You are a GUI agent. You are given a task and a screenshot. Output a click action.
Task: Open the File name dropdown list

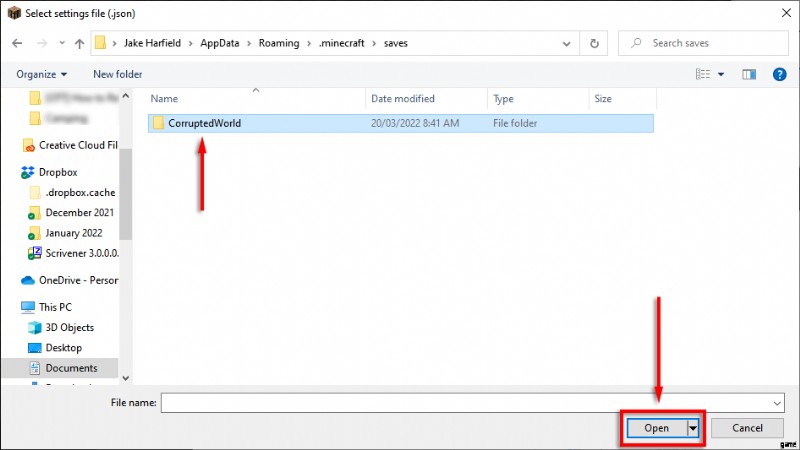[x=777, y=402]
